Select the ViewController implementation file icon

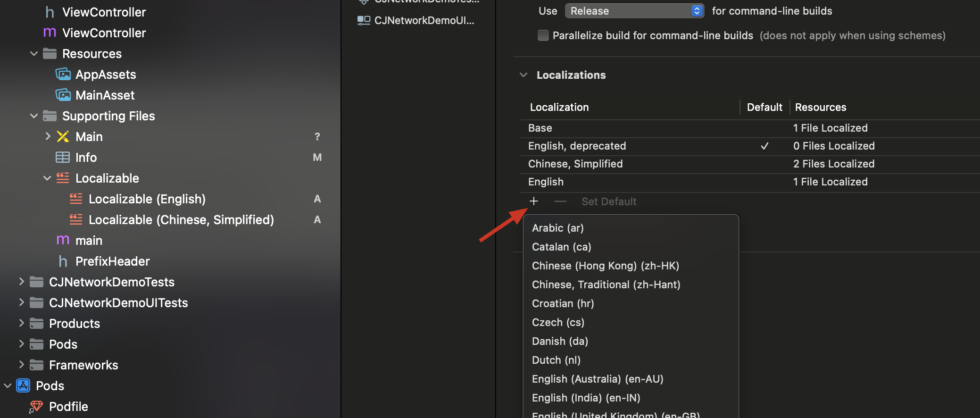[50, 33]
